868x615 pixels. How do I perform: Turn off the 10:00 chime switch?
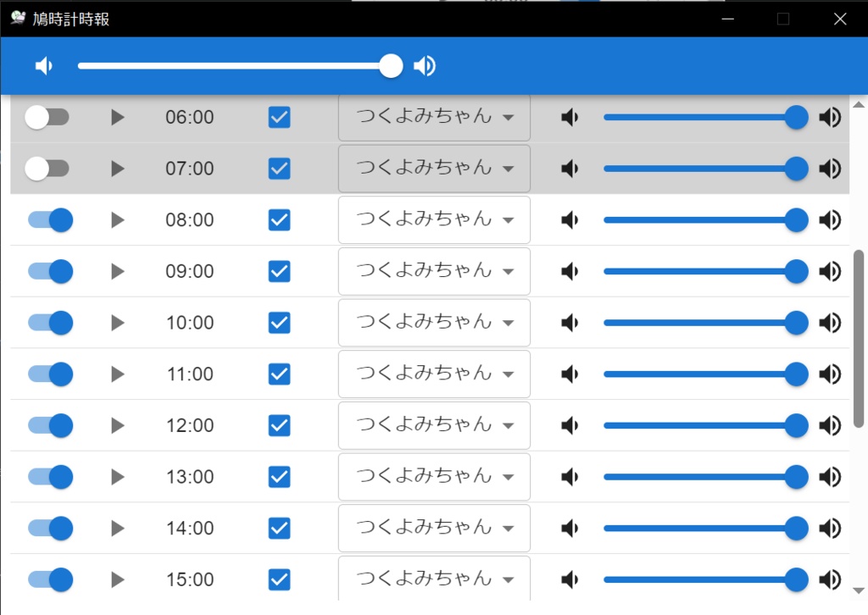50,323
